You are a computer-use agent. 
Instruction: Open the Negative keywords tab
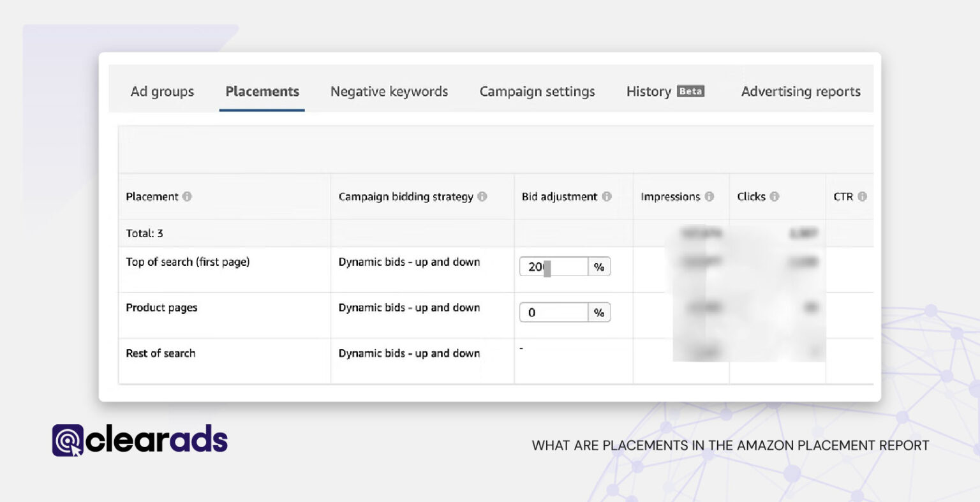[x=389, y=91]
